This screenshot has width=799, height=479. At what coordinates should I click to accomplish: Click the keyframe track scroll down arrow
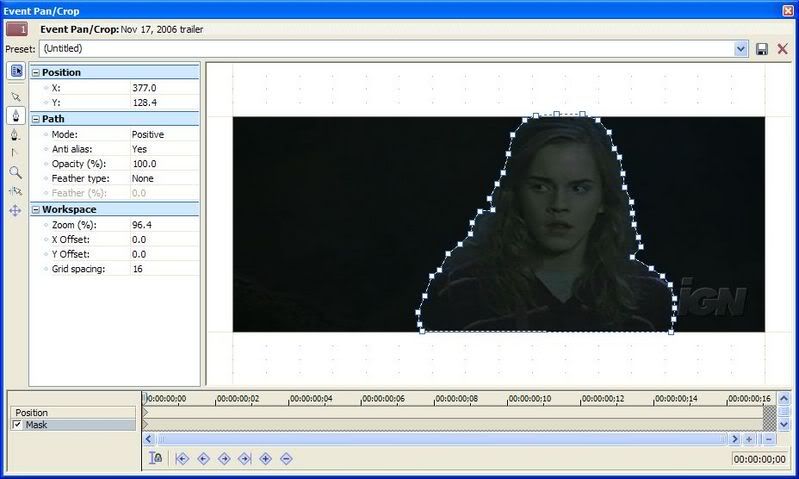784,424
